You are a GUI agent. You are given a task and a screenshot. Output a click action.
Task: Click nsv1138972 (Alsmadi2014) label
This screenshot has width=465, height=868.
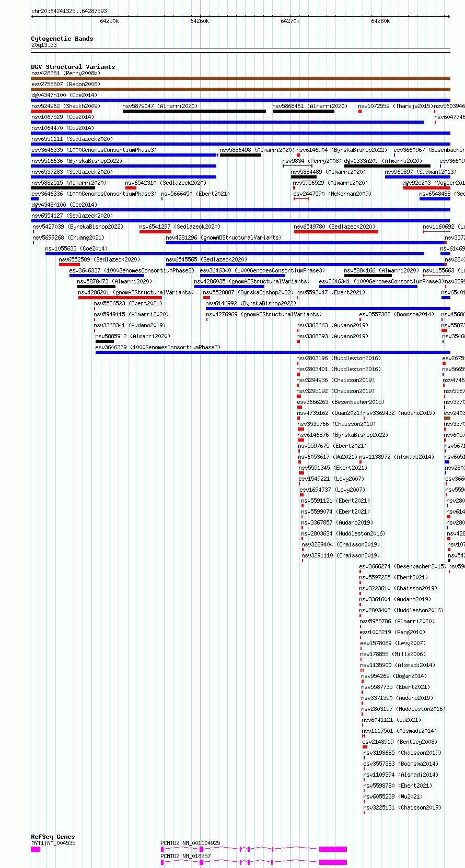tap(397, 457)
